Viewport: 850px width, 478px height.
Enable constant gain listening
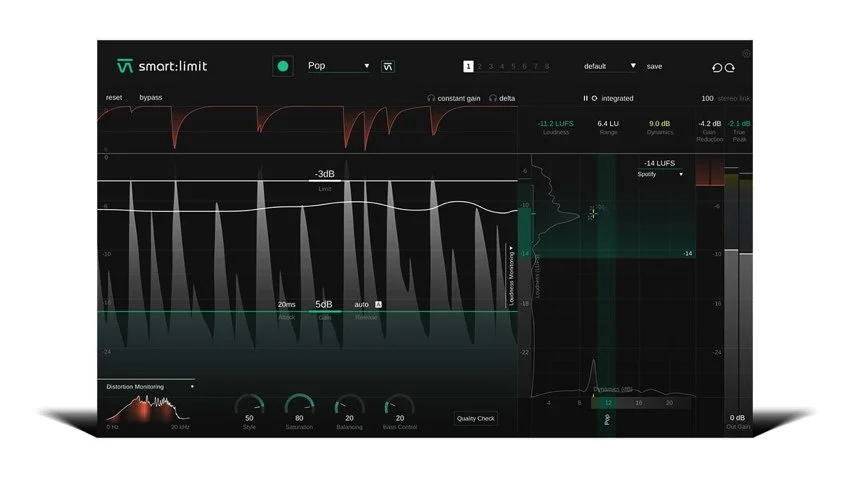point(459,98)
